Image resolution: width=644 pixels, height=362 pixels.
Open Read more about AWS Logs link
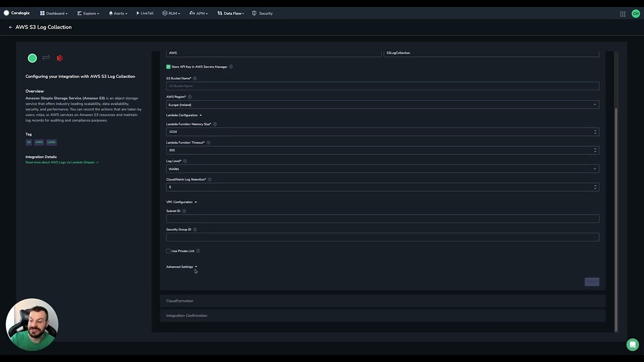(62, 162)
